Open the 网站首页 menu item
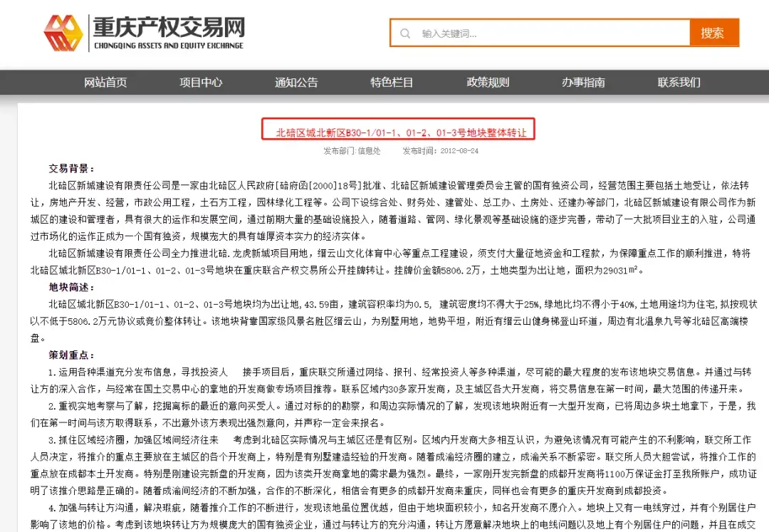The image size is (769, 532). point(105,83)
